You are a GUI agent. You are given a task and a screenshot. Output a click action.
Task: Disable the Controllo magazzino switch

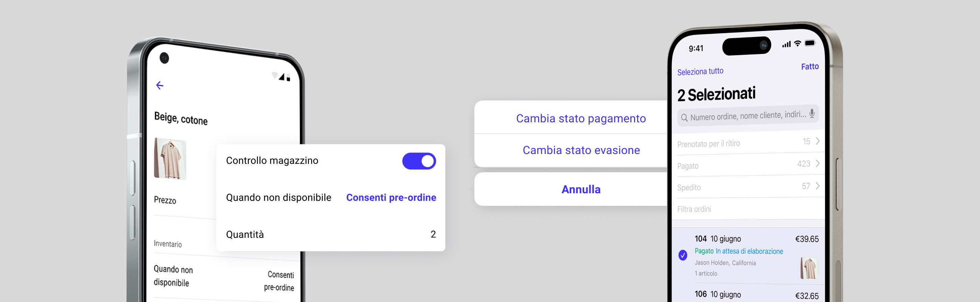click(419, 161)
